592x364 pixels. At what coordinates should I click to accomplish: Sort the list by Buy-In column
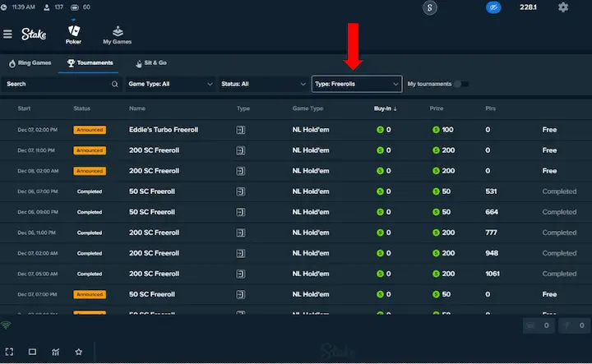click(386, 108)
